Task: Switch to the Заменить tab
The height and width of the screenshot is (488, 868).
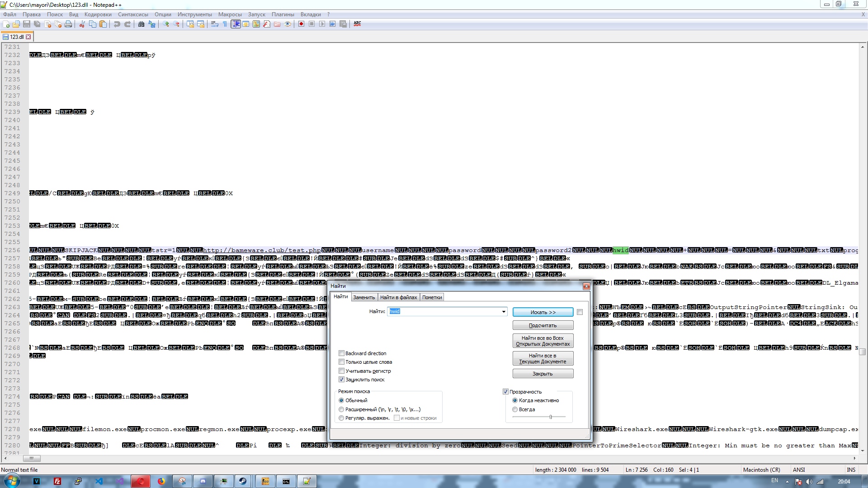Action: 364,297
